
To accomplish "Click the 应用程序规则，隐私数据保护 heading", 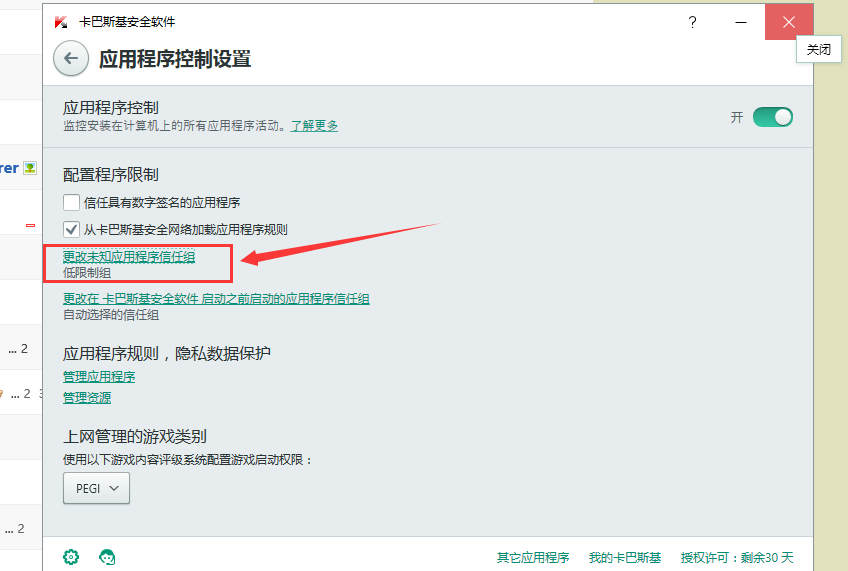I will pyautogui.click(x=167, y=353).
